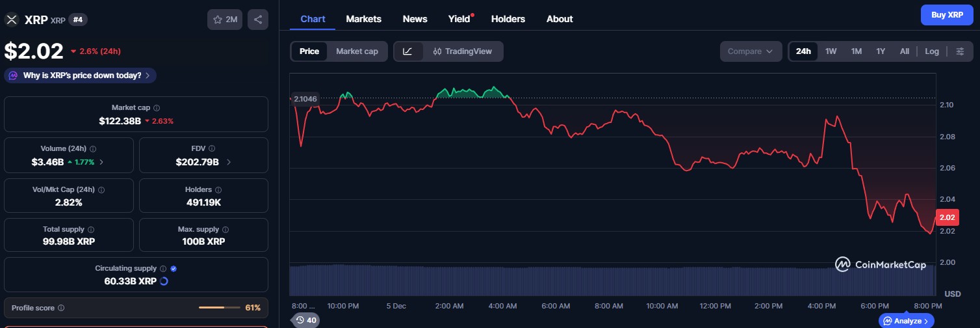980x328 pixels.
Task: Open info tooltip for Volume (24h)
Action: click(93, 149)
